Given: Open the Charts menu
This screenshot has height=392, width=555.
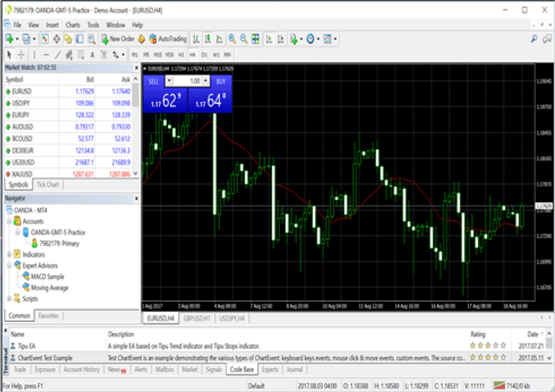Looking at the screenshot, I should (x=73, y=25).
